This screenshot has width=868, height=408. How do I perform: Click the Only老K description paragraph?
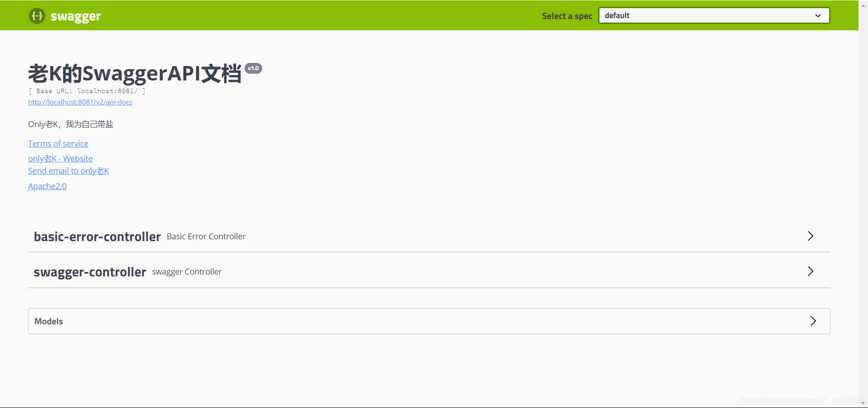71,124
